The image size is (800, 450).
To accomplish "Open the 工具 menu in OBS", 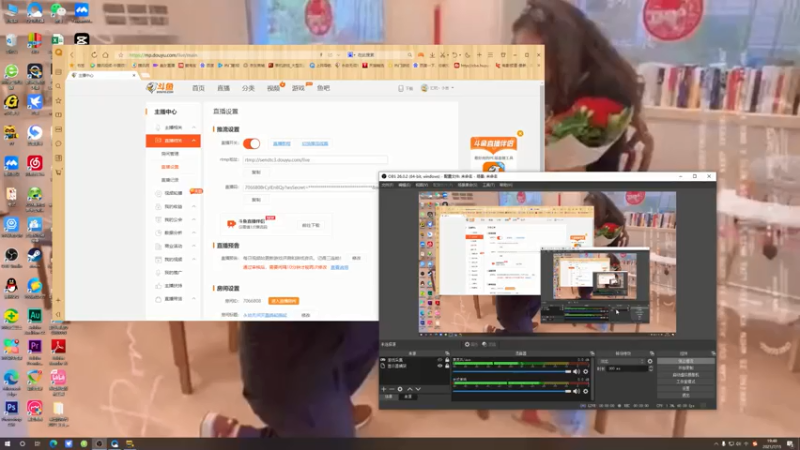I will (488, 185).
